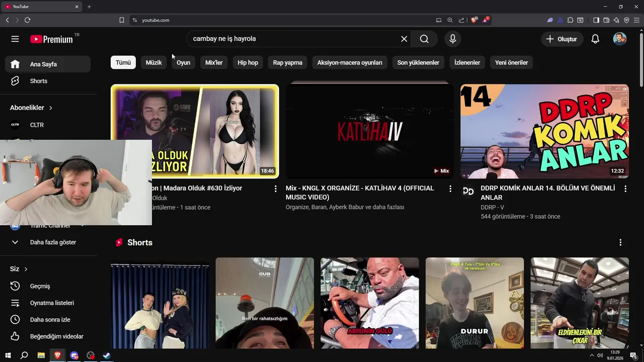Open DDRP KOMİK ANLAR 14. BÖLÜM title

[548, 193]
